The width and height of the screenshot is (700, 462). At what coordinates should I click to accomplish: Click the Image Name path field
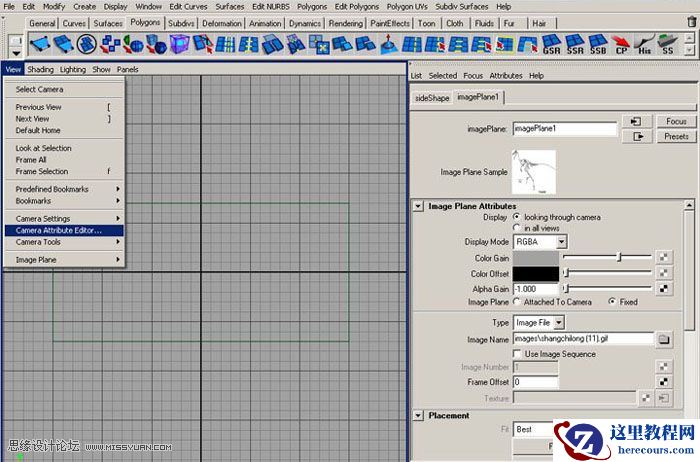583,339
